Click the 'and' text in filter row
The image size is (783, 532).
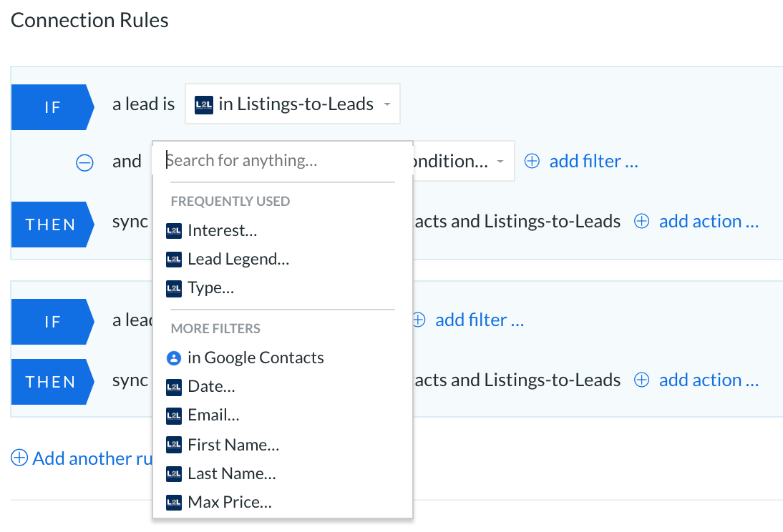coord(127,162)
